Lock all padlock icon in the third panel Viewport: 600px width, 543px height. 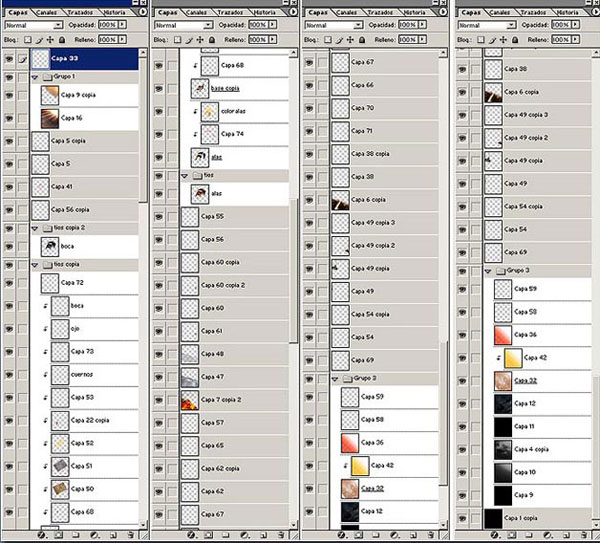click(x=362, y=40)
